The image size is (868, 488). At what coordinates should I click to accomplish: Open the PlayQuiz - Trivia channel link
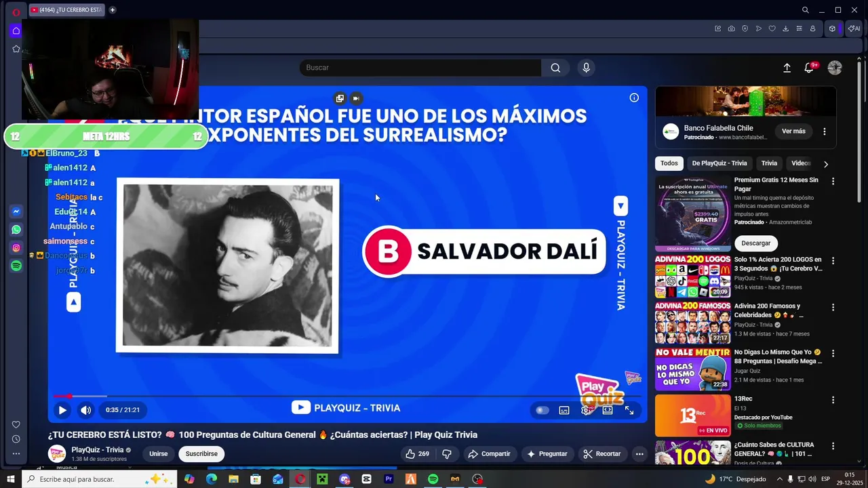coord(98,450)
